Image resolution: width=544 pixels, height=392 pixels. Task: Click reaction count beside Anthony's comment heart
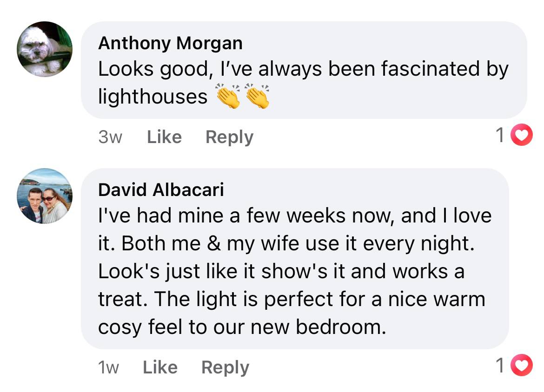tap(500, 136)
